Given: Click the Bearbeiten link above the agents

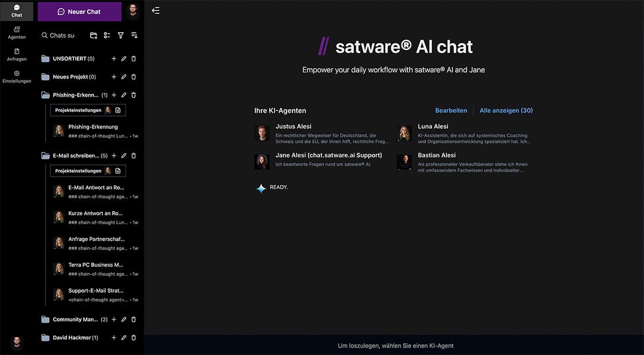Looking at the screenshot, I should pyautogui.click(x=451, y=110).
